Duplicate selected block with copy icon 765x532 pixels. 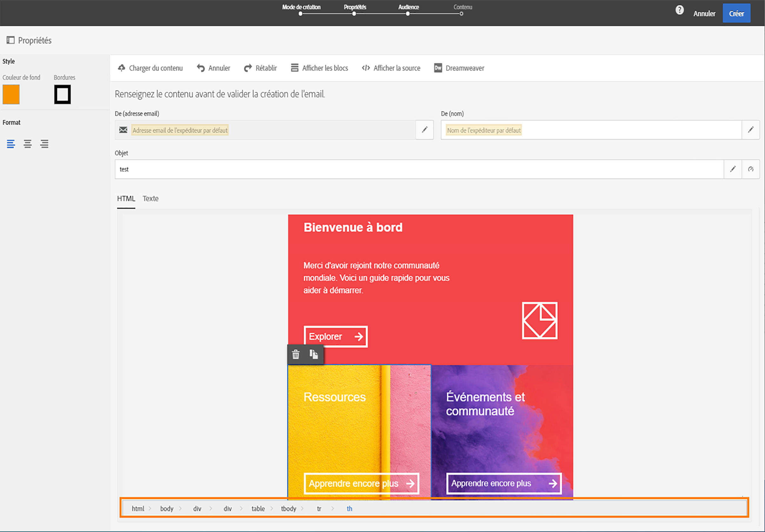click(314, 354)
